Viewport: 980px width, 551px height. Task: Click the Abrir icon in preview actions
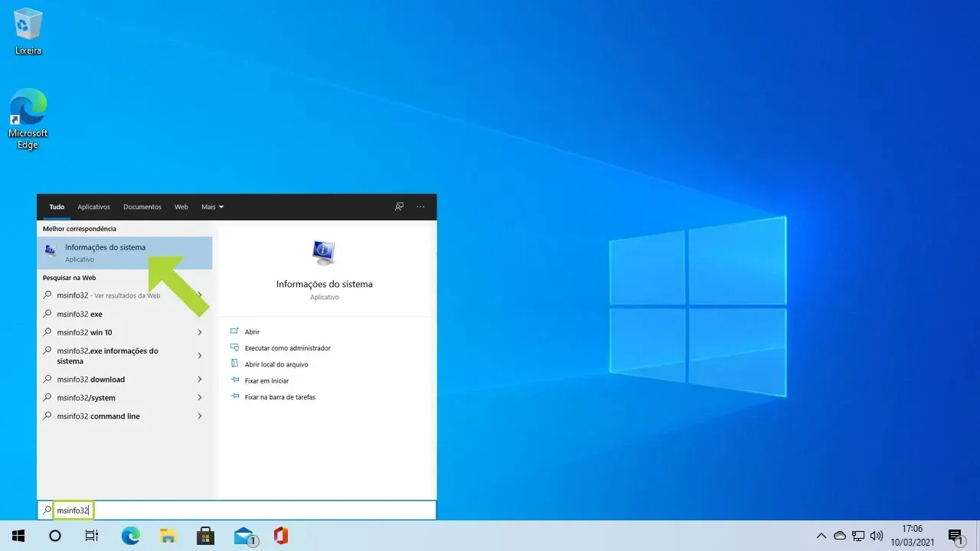coord(234,332)
